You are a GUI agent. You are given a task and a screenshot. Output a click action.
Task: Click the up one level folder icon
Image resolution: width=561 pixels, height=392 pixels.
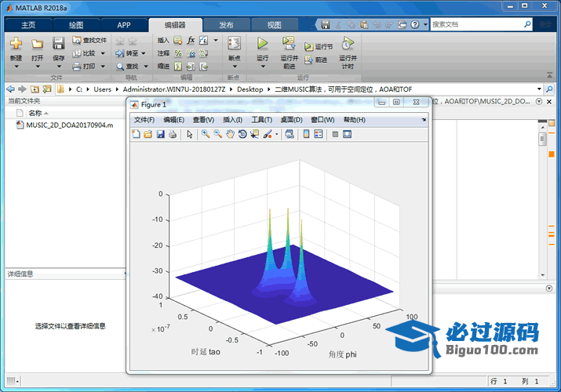point(35,89)
